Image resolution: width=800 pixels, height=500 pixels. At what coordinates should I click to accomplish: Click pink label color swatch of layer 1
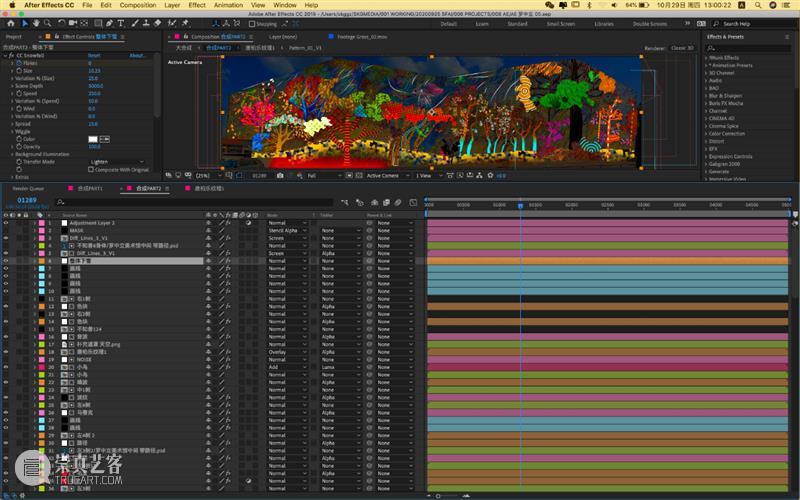(42, 223)
